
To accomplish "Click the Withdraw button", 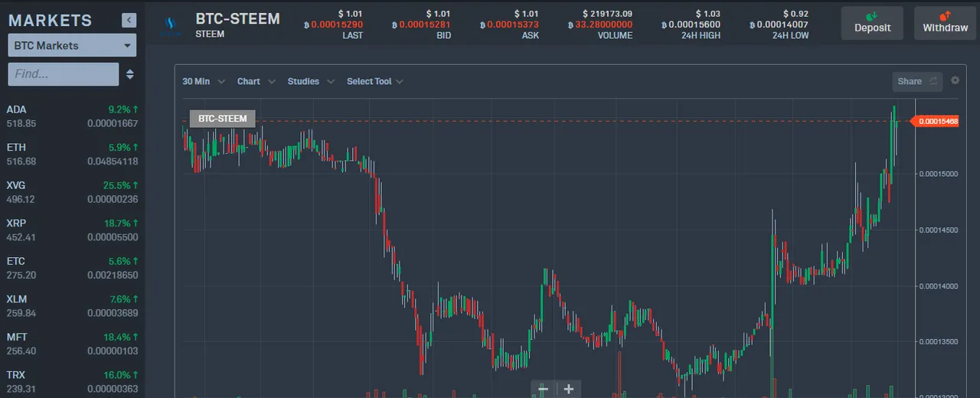I will click(x=945, y=23).
